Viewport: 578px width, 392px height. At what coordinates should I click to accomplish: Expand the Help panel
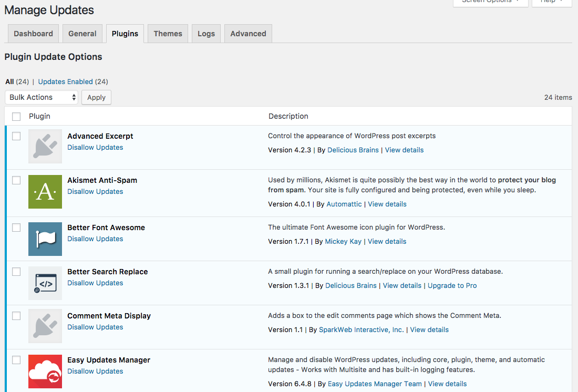(x=551, y=2)
